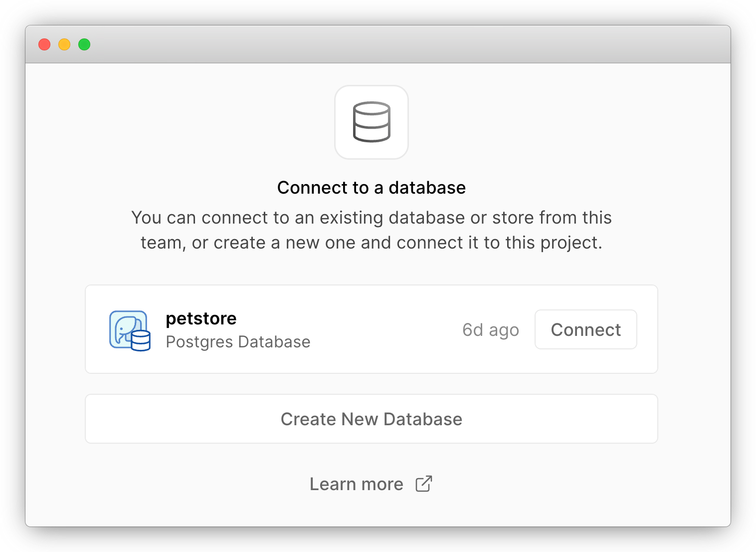Click the green zoom traffic light button
The height and width of the screenshot is (552, 756).
pos(85,44)
